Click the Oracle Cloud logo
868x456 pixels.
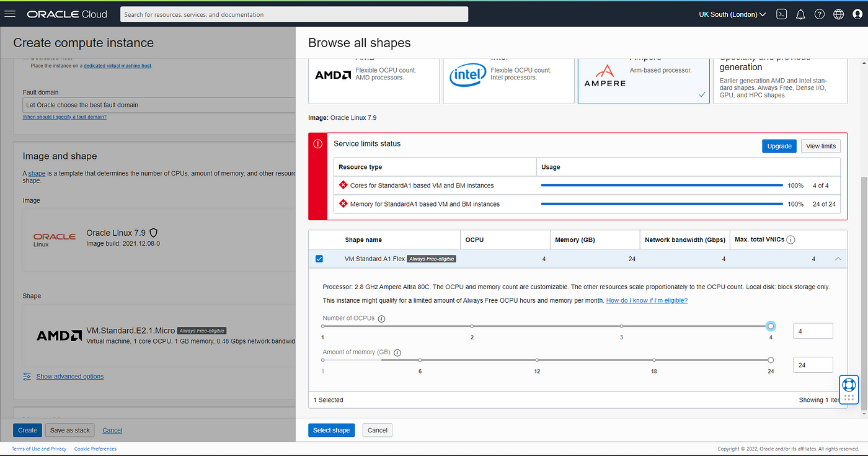tap(67, 14)
